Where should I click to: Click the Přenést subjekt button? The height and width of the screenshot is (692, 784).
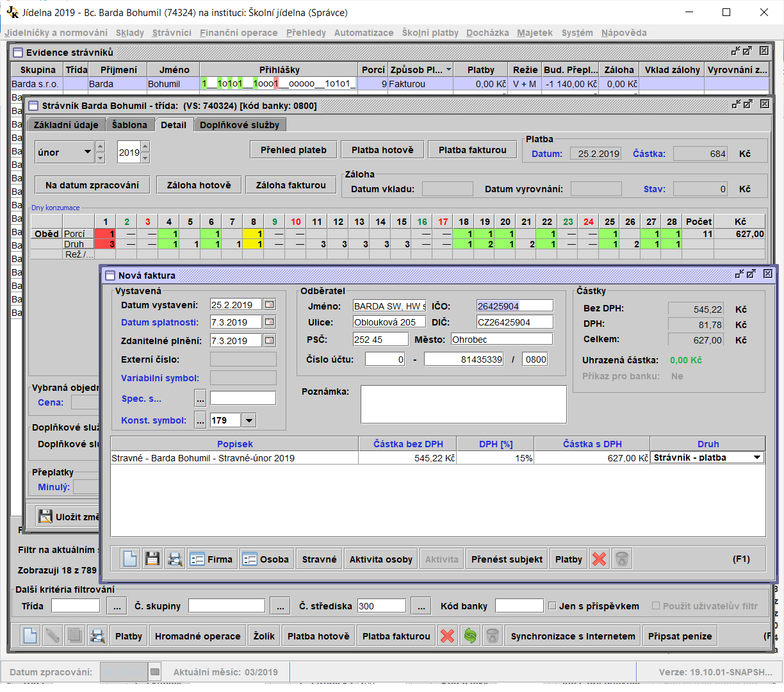507,559
